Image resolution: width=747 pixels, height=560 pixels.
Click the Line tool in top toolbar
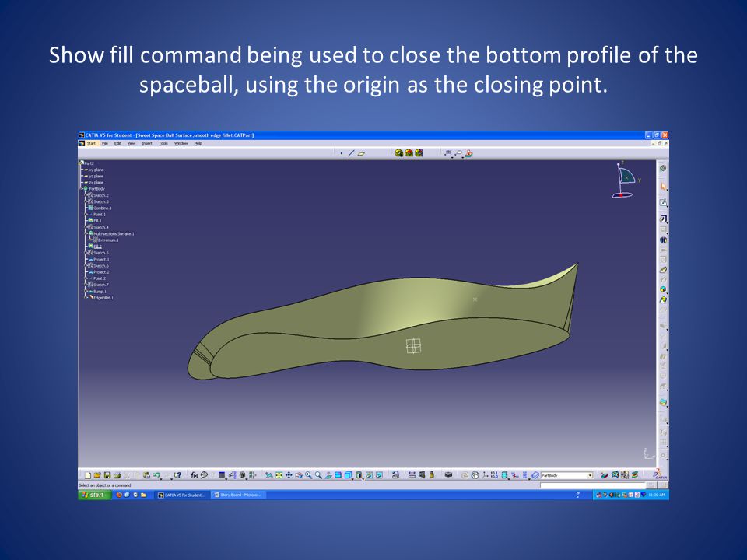click(351, 153)
